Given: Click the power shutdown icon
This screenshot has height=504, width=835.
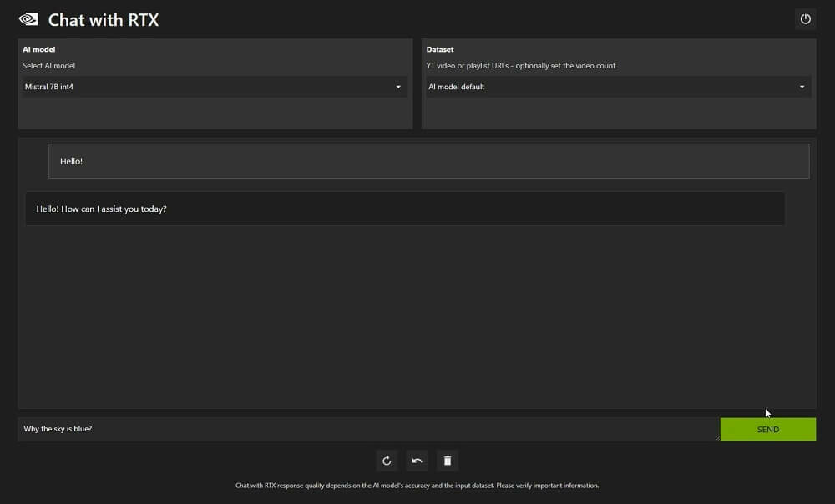Looking at the screenshot, I should [805, 19].
